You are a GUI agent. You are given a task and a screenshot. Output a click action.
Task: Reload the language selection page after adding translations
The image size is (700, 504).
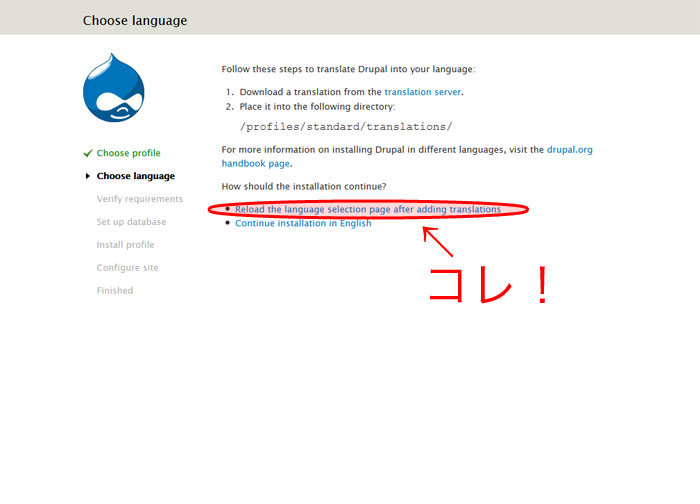(367, 209)
